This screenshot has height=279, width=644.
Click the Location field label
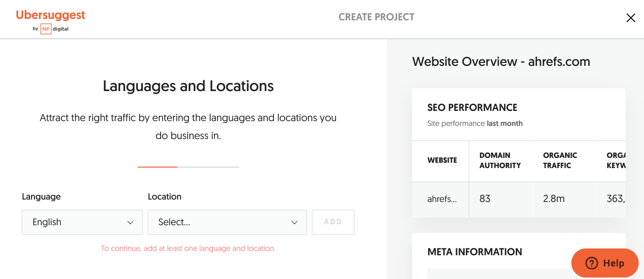[165, 197]
